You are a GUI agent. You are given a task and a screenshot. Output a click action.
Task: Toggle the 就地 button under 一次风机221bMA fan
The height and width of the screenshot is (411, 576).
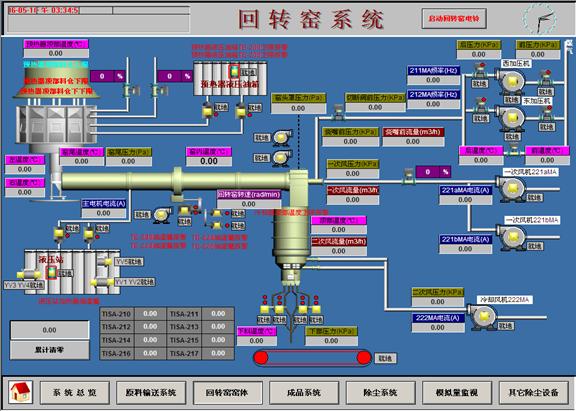coord(534,246)
